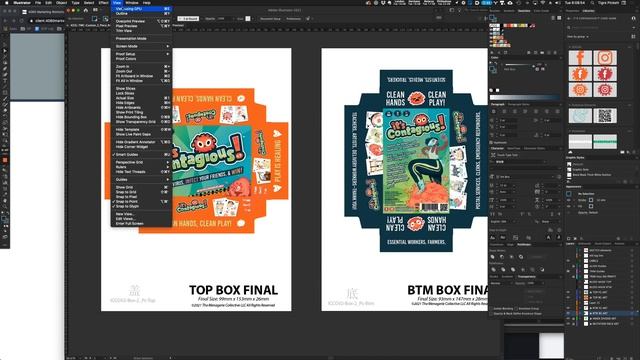Open the Object menu in menu bar
640x360 pixels.
pos(62,3)
